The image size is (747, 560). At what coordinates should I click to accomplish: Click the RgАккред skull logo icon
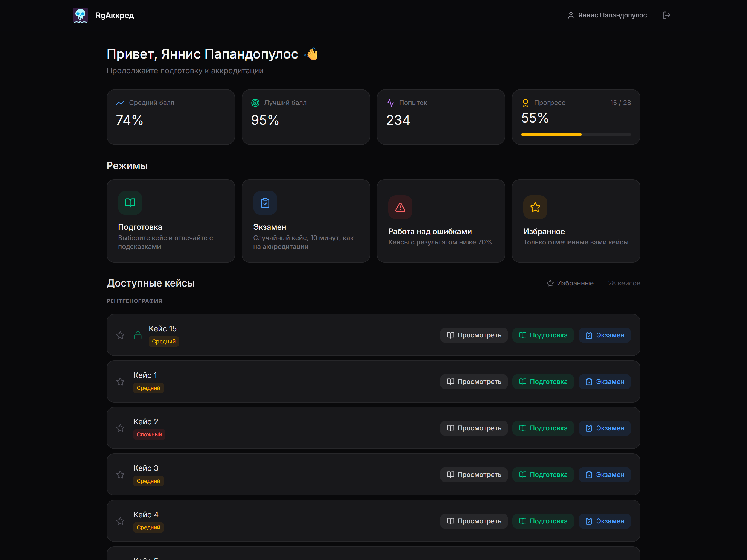tap(80, 15)
